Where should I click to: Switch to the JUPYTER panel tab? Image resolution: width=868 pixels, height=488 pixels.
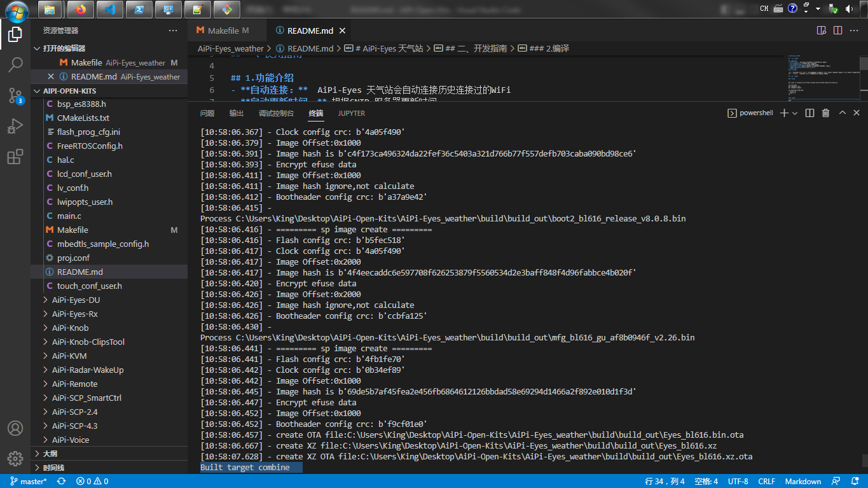coord(352,113)
